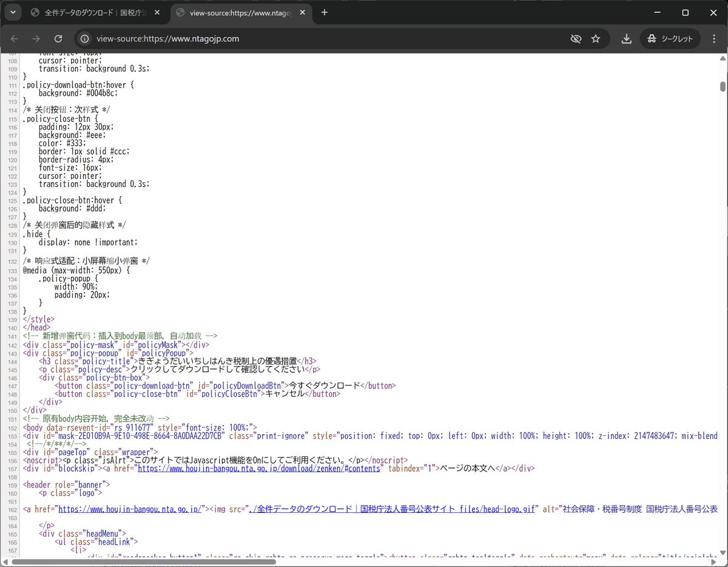Close the view-source tab

coord(302,12)
